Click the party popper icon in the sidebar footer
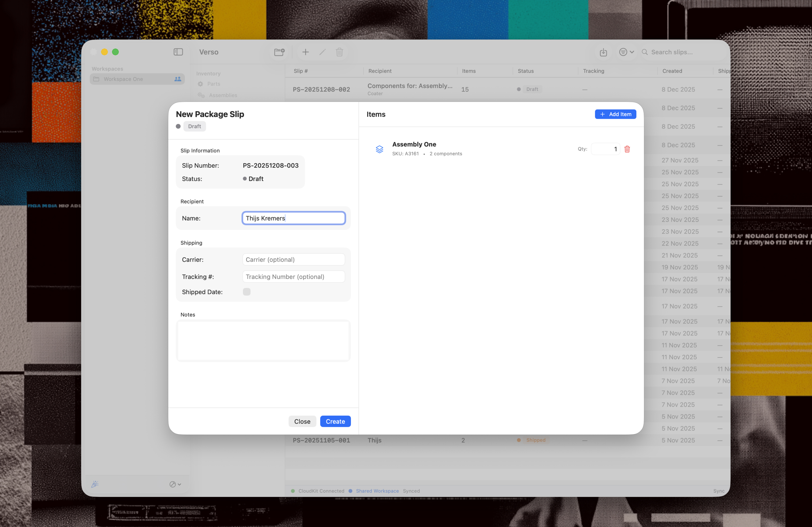This screenshot has height=527, width=812. click(95, 484)
